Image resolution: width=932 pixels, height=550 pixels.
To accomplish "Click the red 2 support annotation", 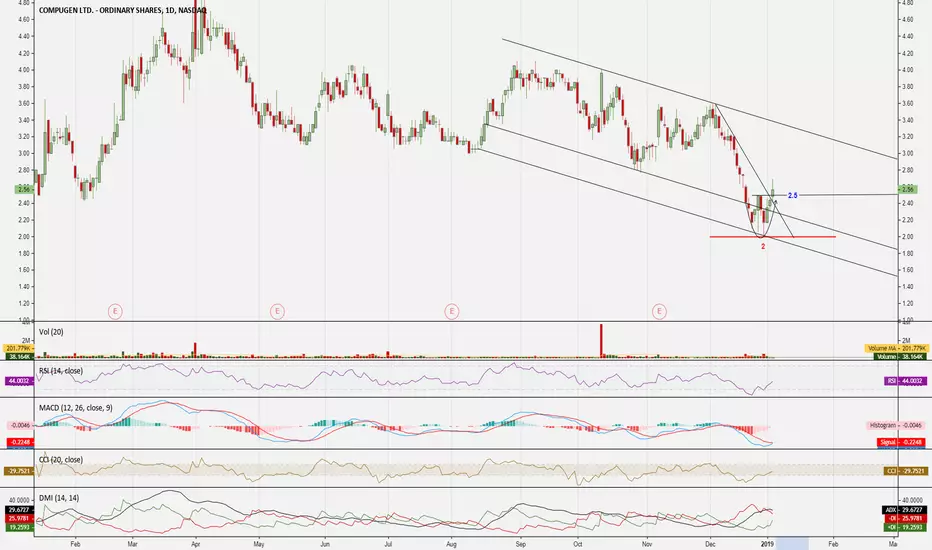I will point(763,246).
